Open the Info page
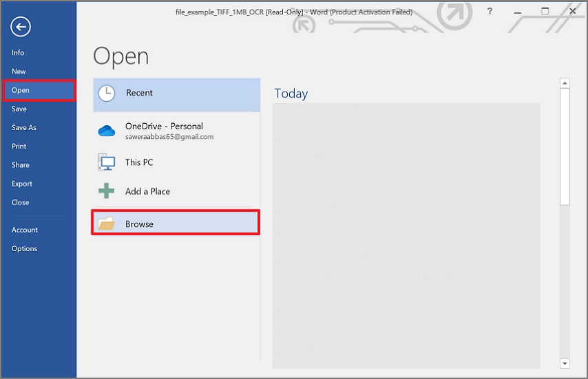The width and height of the screenshot is (588, 379). click(18, 53)
